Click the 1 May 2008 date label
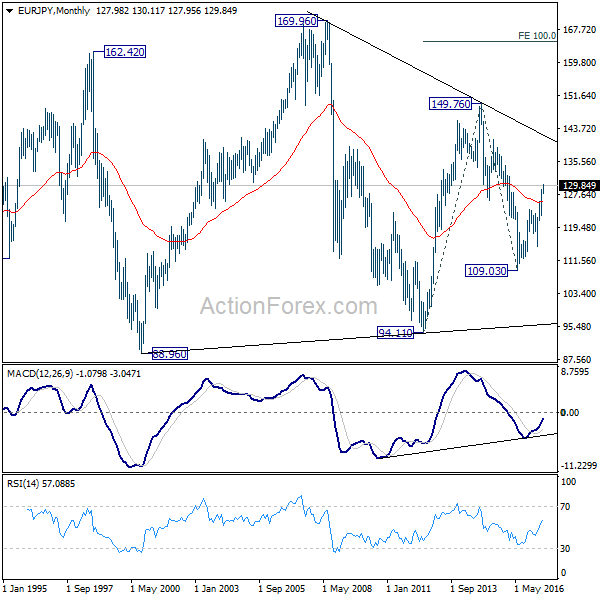The width and height of the screenshot is (600, 600). coord(347,589)
